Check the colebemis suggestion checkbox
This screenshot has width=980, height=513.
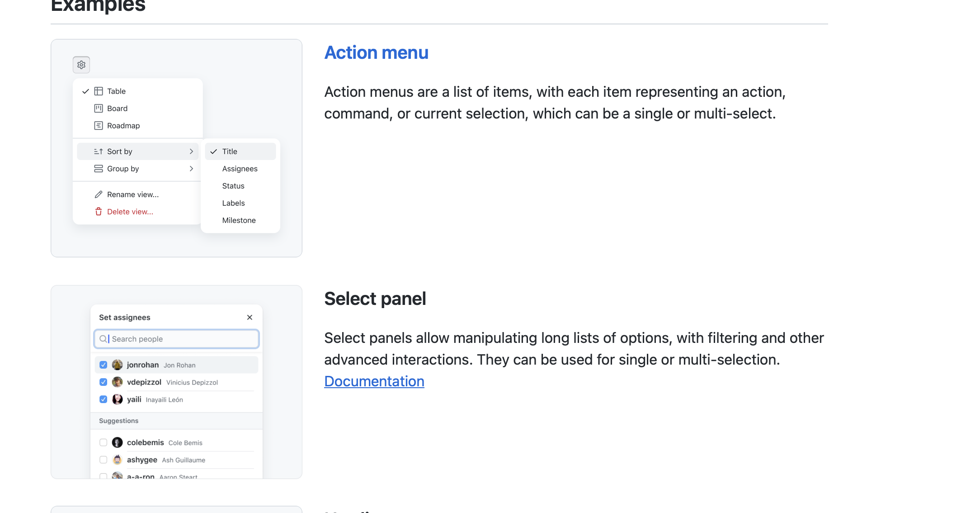coord(104,442)
